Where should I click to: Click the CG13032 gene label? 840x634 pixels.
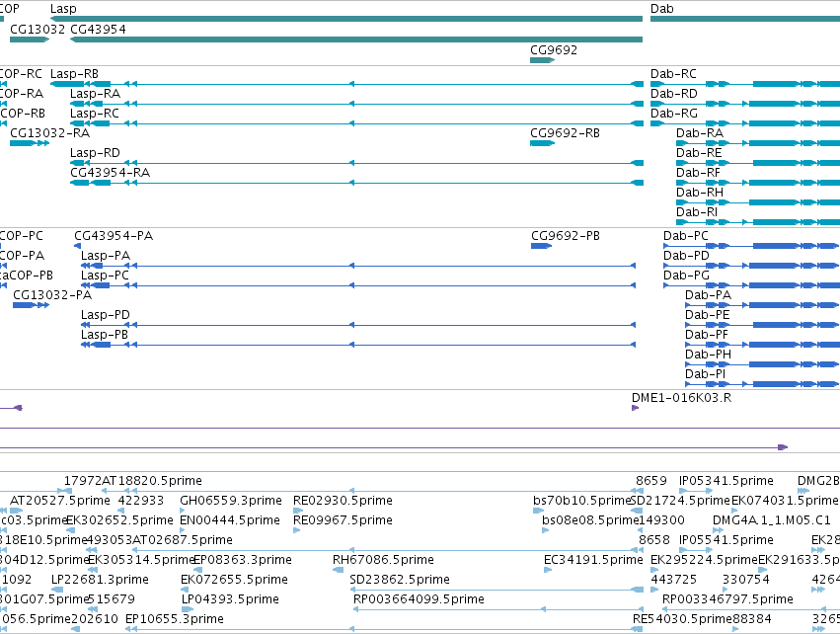coord(38,29)
